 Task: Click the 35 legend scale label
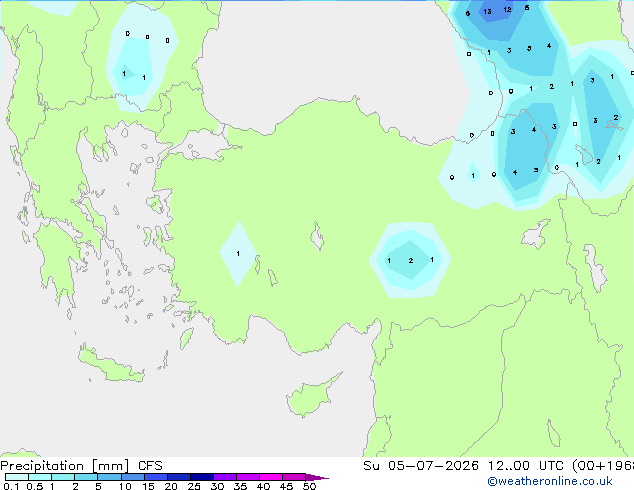(240, 486)
